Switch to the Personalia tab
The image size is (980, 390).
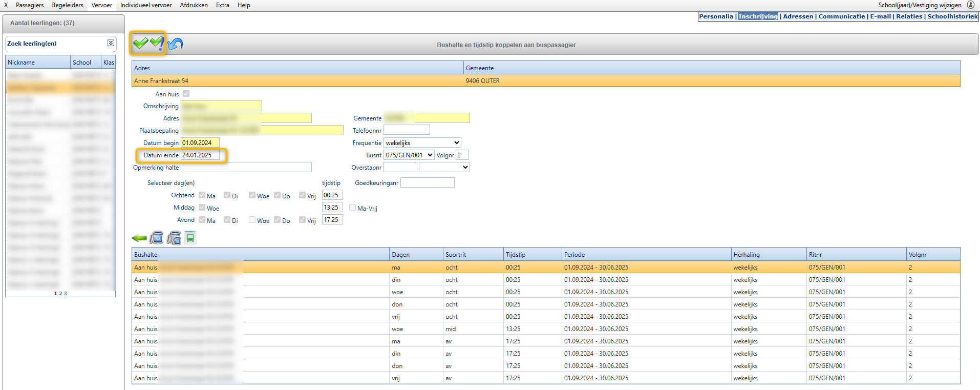tap(716, 16)
